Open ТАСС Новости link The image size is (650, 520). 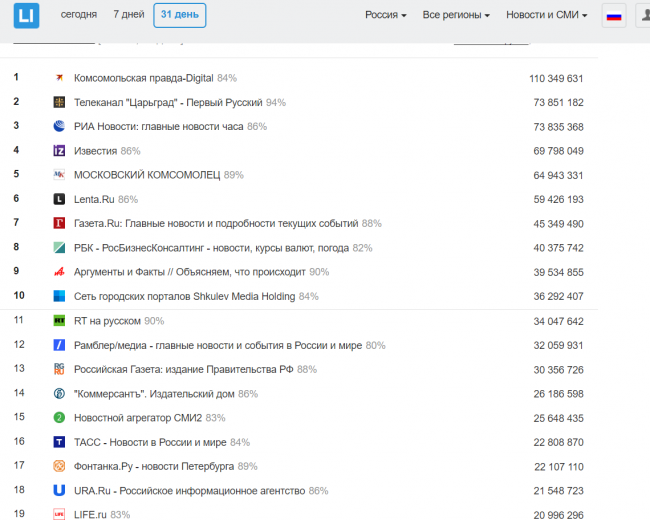click(x=150, y=442)
